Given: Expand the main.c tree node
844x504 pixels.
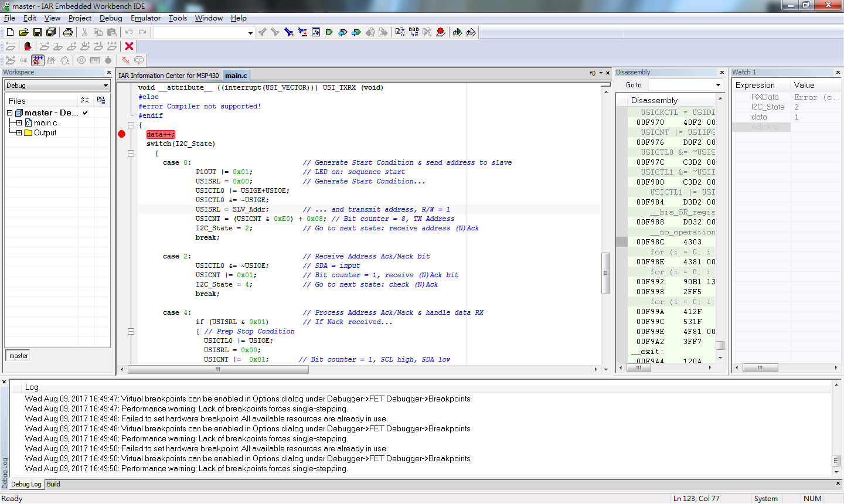Looking at the screenshot, I should (x=19, y=123).
